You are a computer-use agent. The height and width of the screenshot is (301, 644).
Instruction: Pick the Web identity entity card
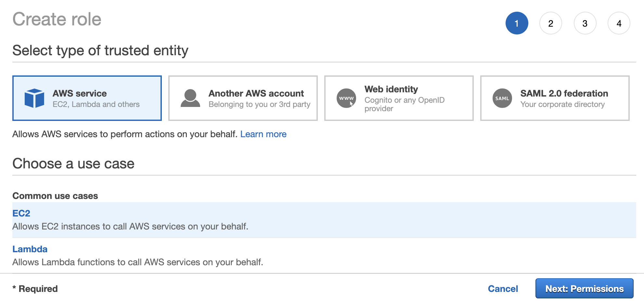pyautogui.click(x=399, y=98)
